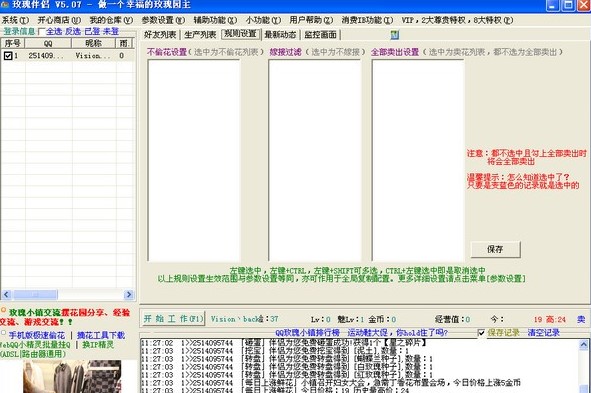Image resolution: width=591 pixels, height=393 pixels.
Task: Click the 已登 link
Action: click(92, 32)
